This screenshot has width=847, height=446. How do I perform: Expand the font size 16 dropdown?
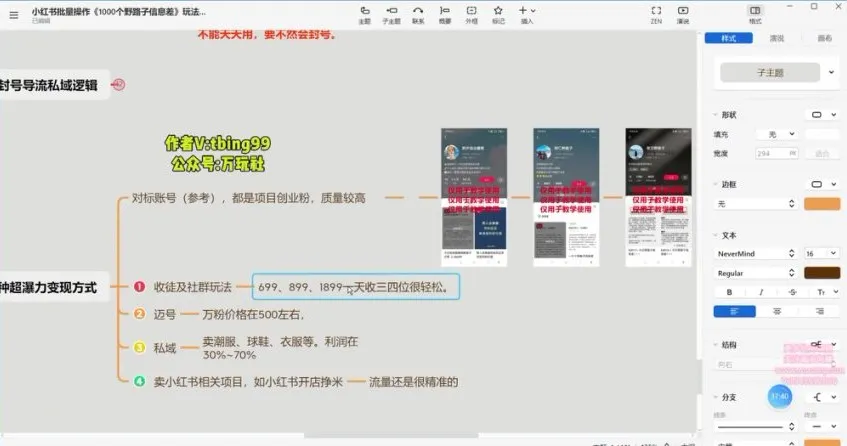822,254
